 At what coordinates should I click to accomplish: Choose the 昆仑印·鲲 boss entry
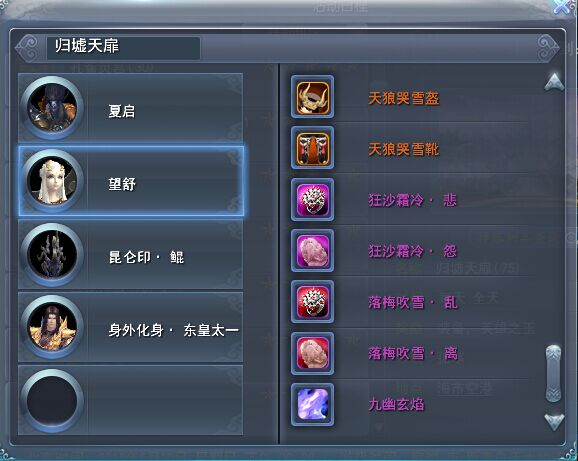pyautogui.click(x=130, y=255)
